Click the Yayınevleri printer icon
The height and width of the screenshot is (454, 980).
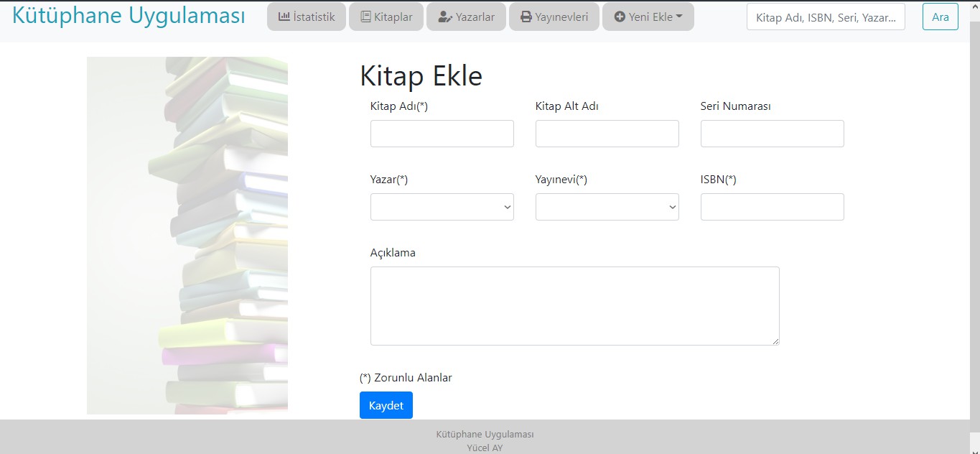pyautogui.click(x=526, y=17)
